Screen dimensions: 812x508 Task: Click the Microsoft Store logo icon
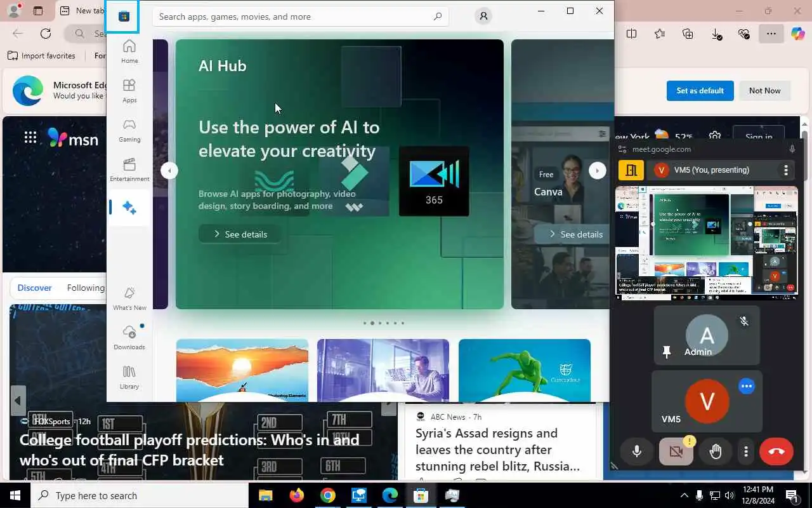tap(123, 17)
